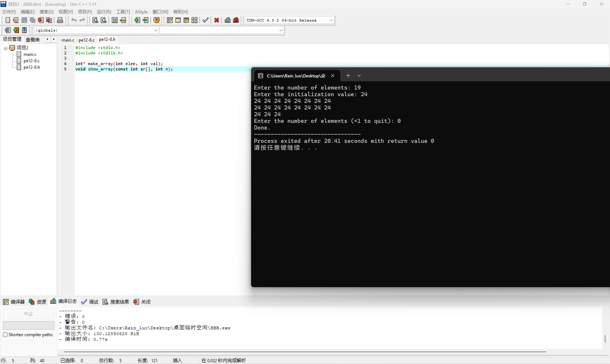Click the 调试 debug panel tab

click(90, 302)
